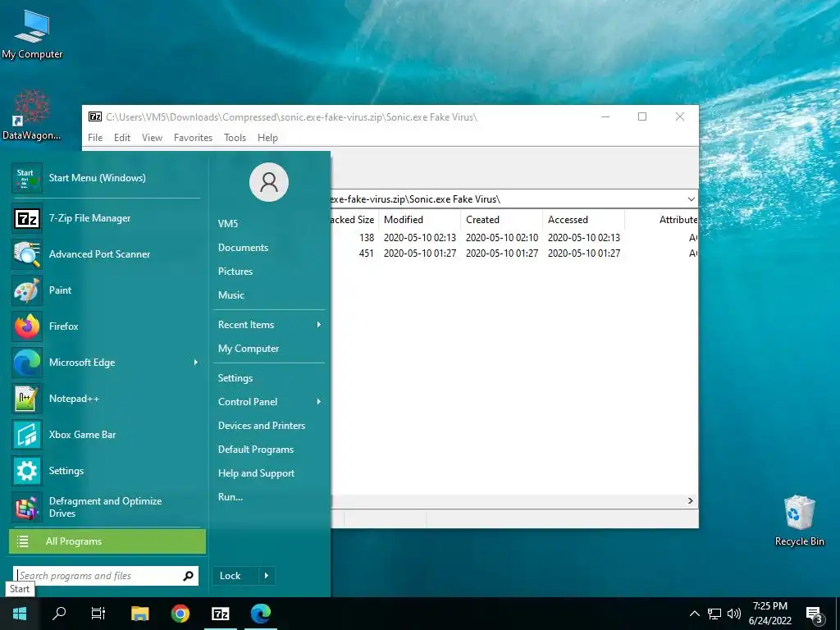Open File Explorer from taskbar
The width and height of the screenshot is (840, 630).
[x=139, y=614]
